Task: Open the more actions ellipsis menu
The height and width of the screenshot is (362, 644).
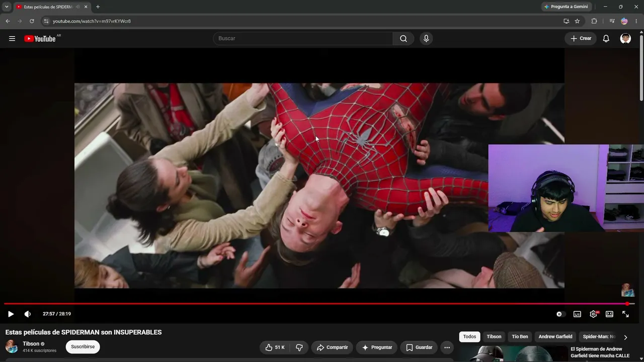Action: coord(447,347)
